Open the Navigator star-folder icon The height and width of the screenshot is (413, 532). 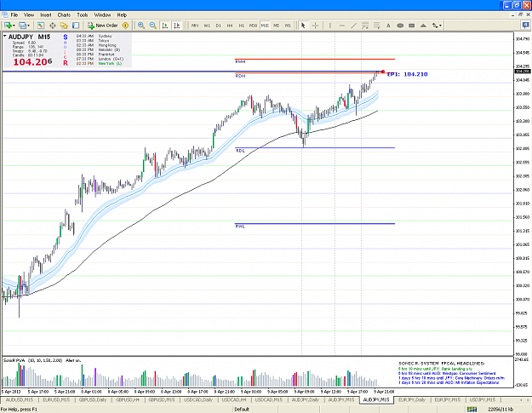64,26
